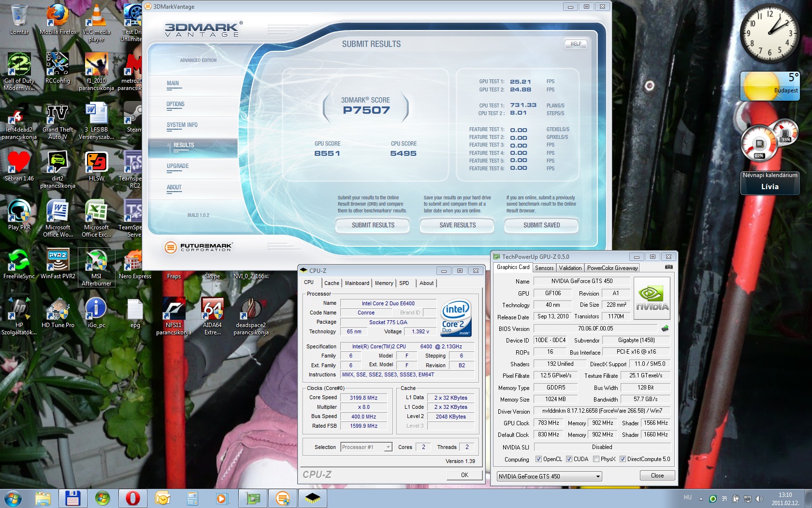
Task: Launch FreeFileSync desktop icon
Action: click(x=19, y=264)
